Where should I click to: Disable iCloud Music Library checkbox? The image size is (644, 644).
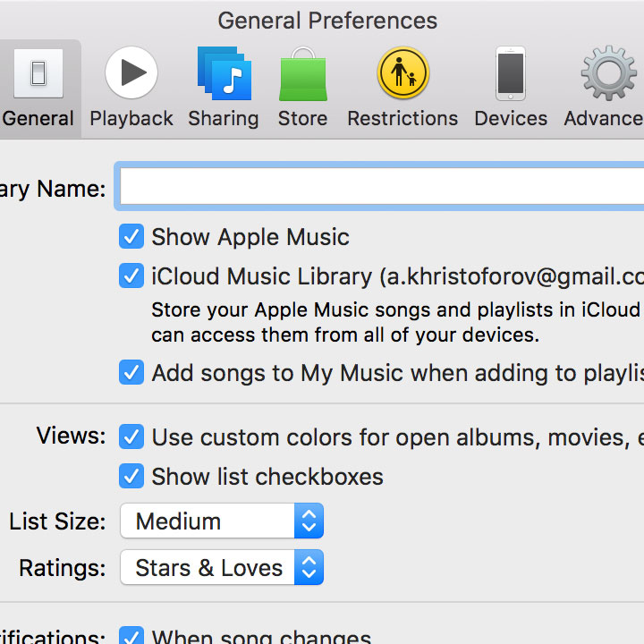(131, 276)
